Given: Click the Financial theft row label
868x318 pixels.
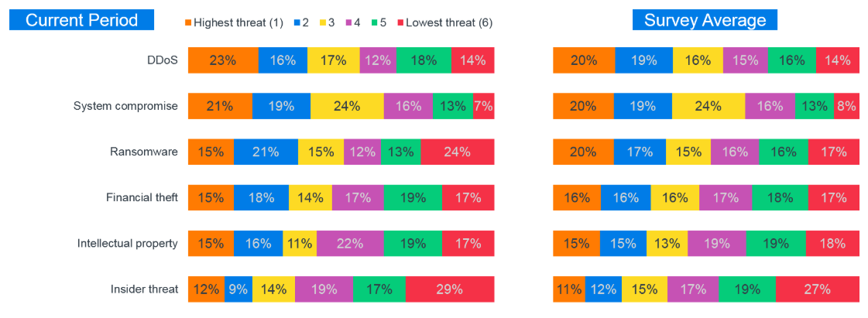Looking at the screenshot, I should click(x=142, y=197).
